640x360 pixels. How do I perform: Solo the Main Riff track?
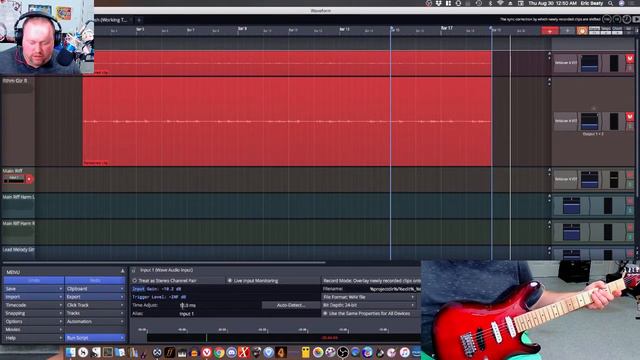click(x=630, y=184)
